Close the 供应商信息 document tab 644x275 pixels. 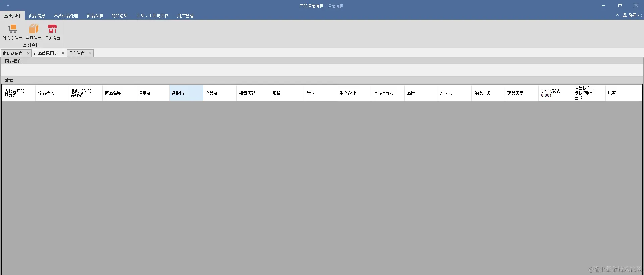point(28,53)
